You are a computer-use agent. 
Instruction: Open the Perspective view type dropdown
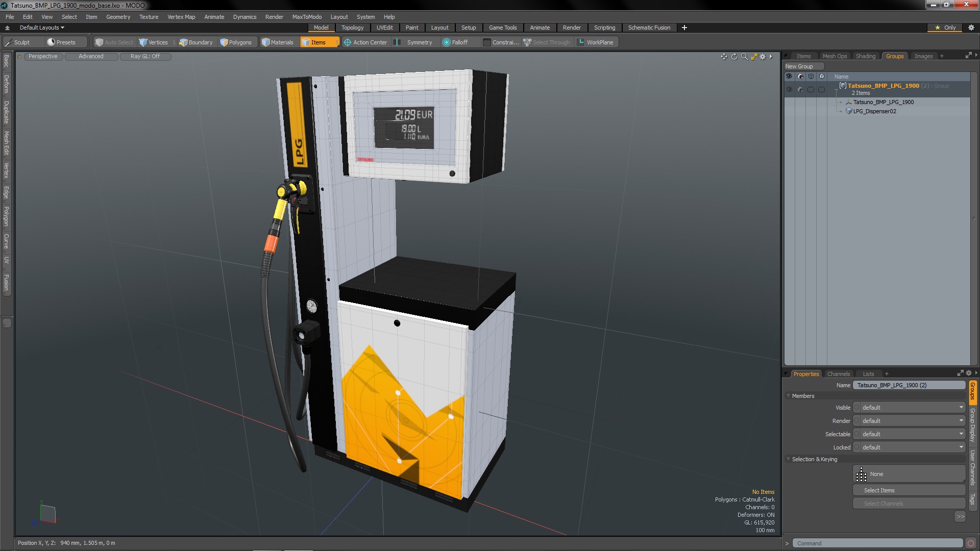43,57
